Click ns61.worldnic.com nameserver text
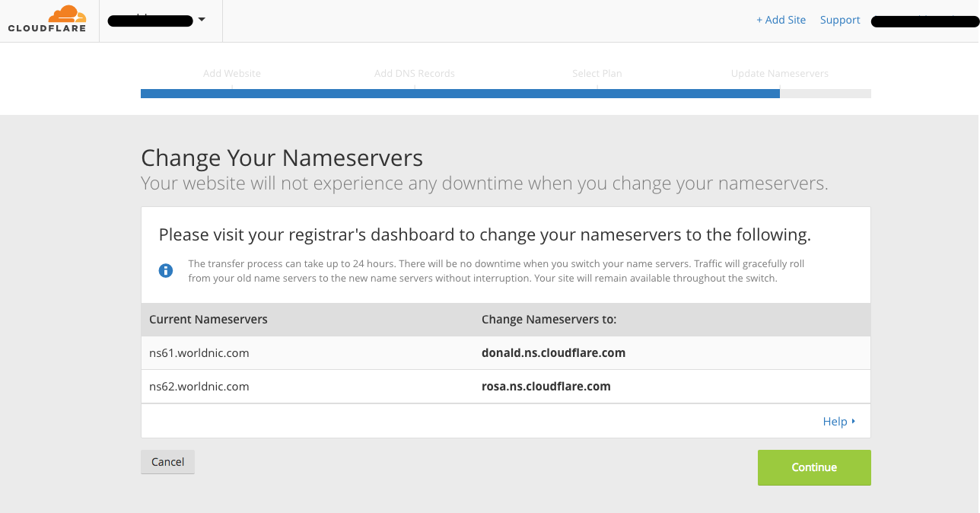Screen dimensions: 980x513 [x=199, y=353]
